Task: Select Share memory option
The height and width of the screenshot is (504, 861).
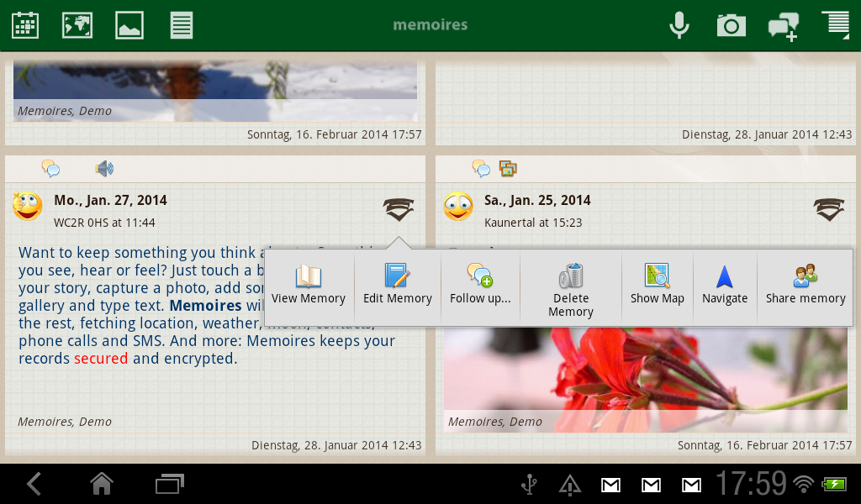Action: (806, 286)
